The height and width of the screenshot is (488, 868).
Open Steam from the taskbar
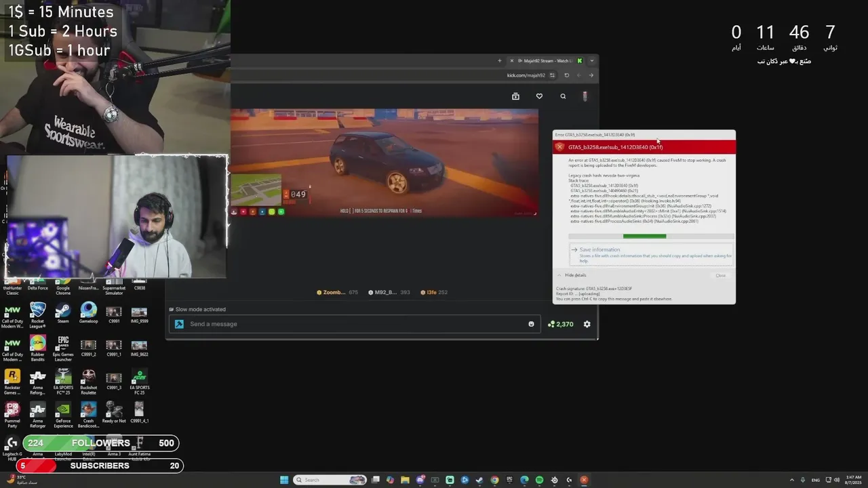(x=479, y=480)
